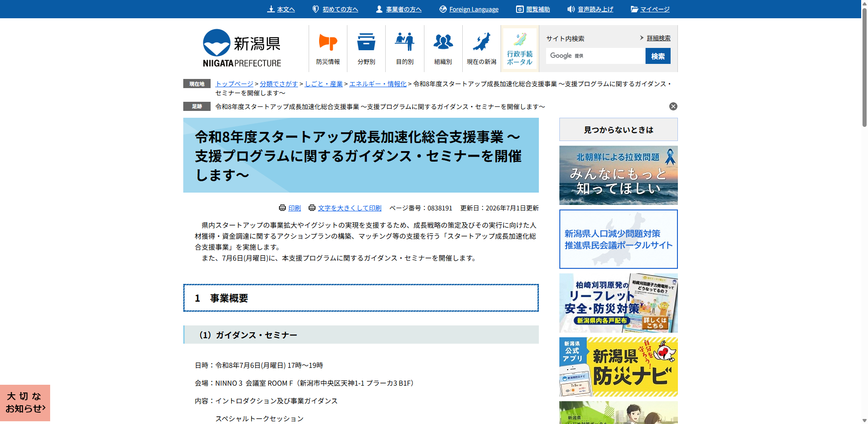Open しごと・産業 breadcrumb link
The width and height of the screenshot is (868, 424).
324,84
